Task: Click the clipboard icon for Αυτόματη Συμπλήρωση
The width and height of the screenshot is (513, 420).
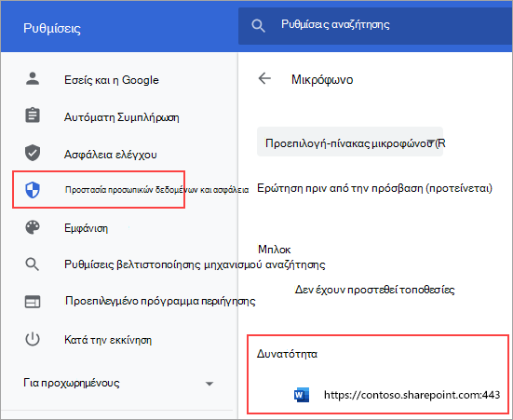Action: [33, 115]
